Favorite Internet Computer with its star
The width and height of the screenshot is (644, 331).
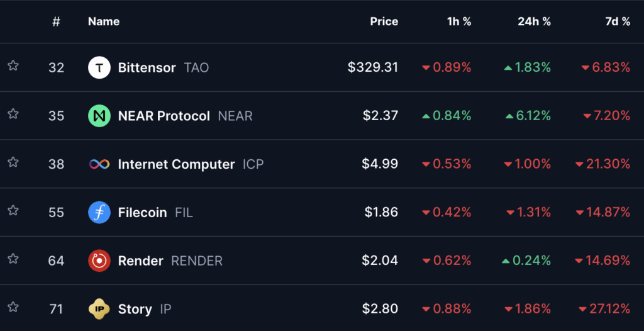[x=13, y=162]
